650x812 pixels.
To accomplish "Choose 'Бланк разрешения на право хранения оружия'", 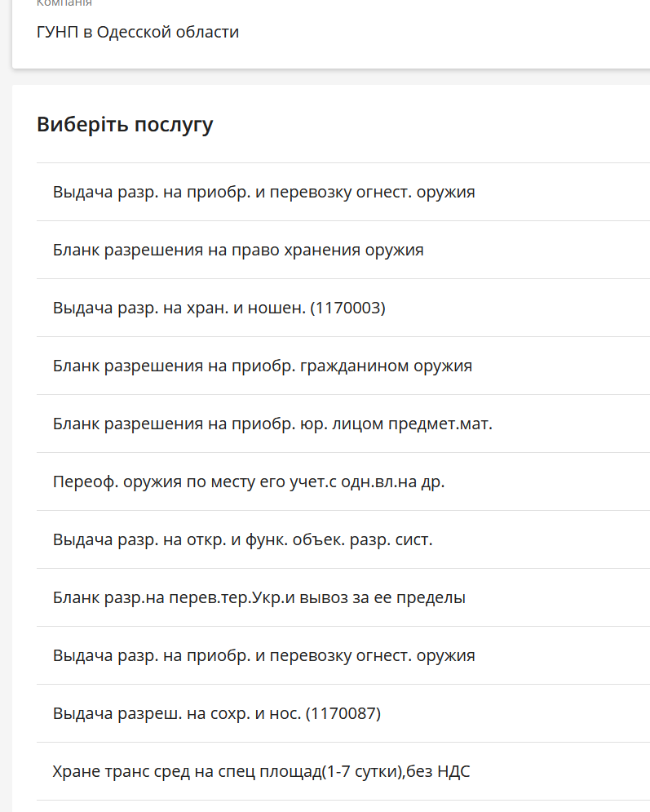I will coord(238,251).
